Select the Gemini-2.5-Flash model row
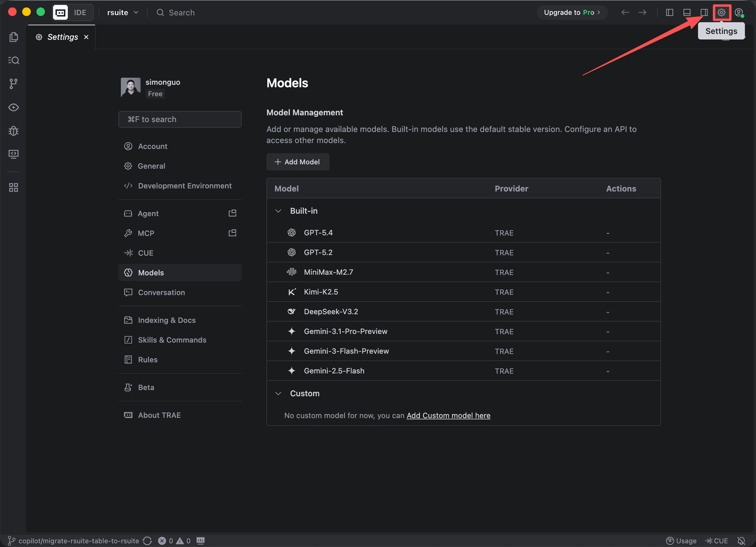This screenshot has width=756, height=547. pos(463,371)
